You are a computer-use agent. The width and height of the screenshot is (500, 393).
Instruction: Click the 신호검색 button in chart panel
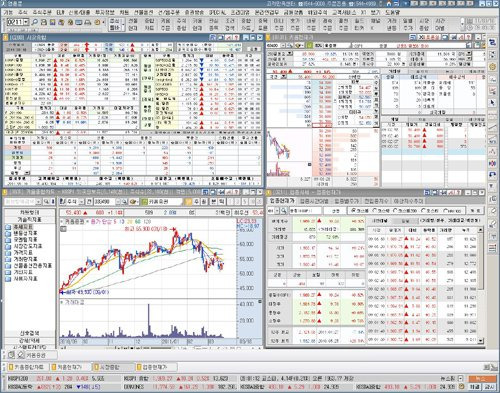pos(30,333)
